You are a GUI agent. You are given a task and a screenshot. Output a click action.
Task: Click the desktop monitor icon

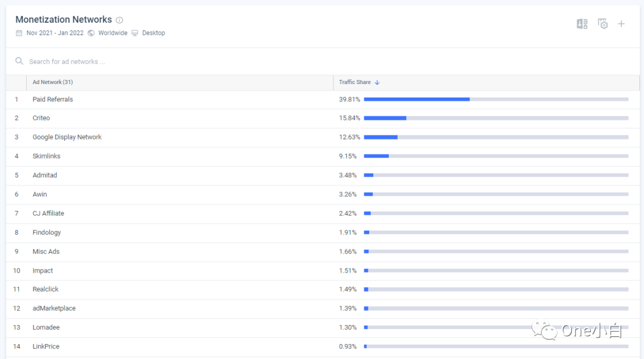(134, 33)
